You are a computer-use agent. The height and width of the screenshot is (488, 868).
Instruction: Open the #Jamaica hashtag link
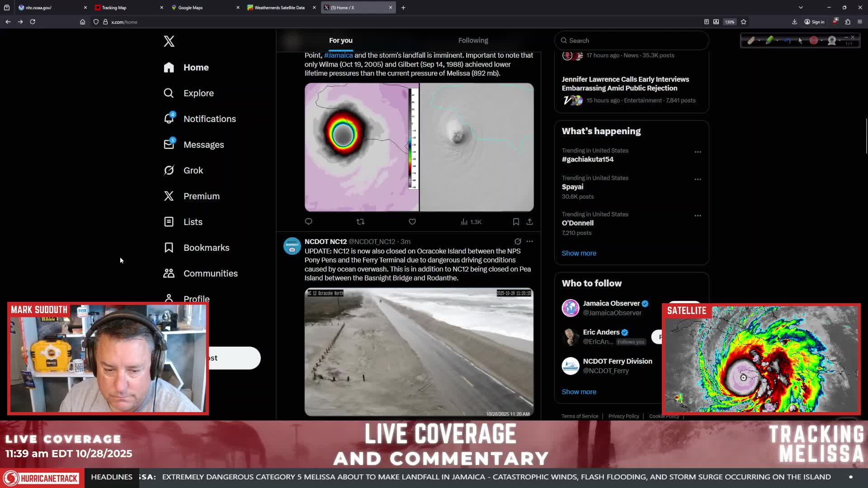point(338,55)
